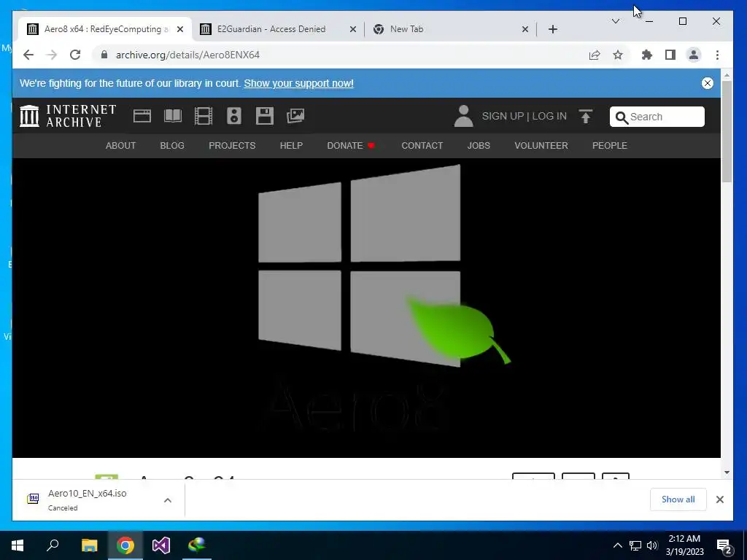Open the Software floppy disk icon

(264, 116)
